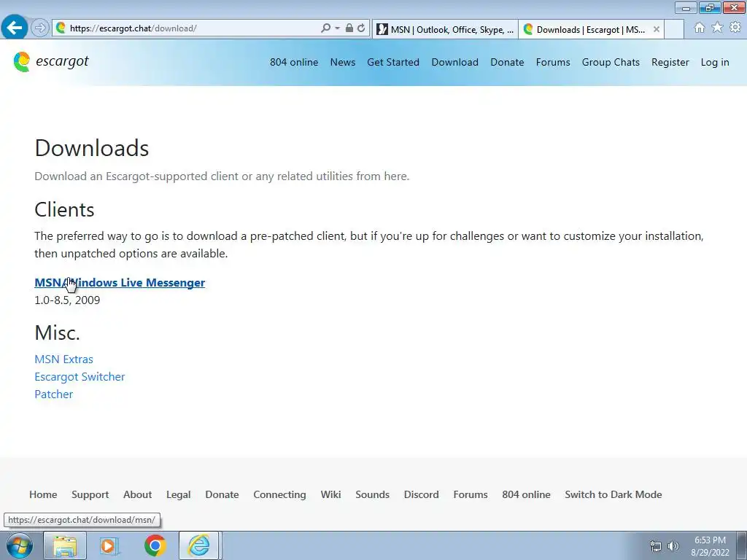This screenshot has height=560, width=747.
Task: Click the escargot logo in header
Action: click(x=51, y=61)
